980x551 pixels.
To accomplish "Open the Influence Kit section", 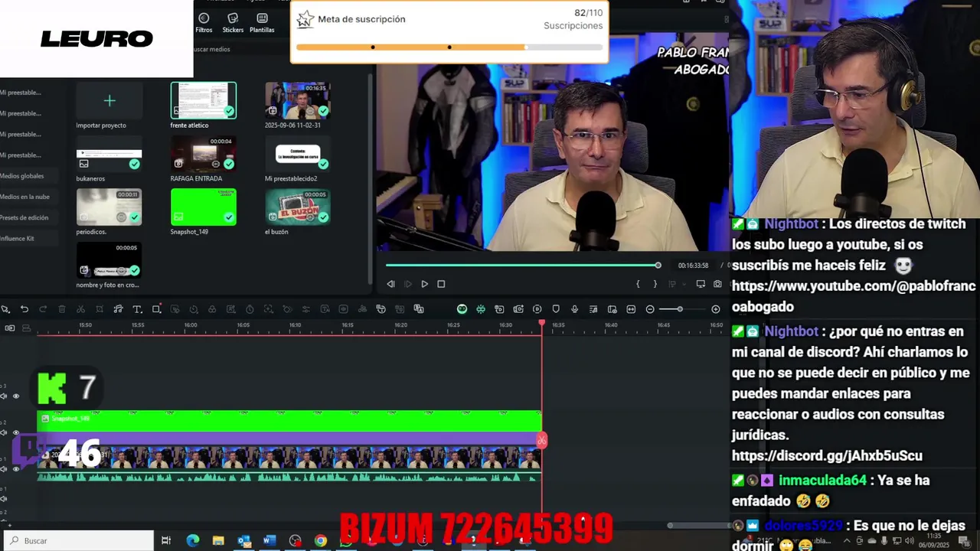I will (x=18, y=238).
